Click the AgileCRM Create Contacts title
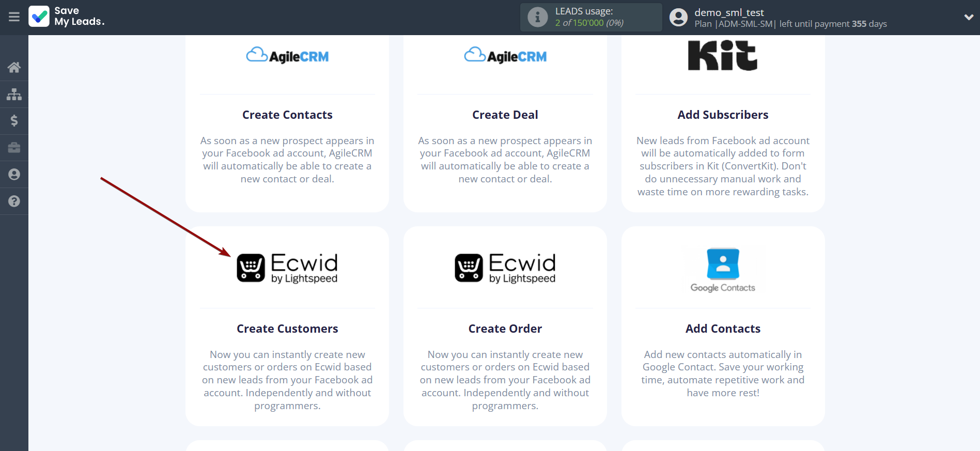 287,115
